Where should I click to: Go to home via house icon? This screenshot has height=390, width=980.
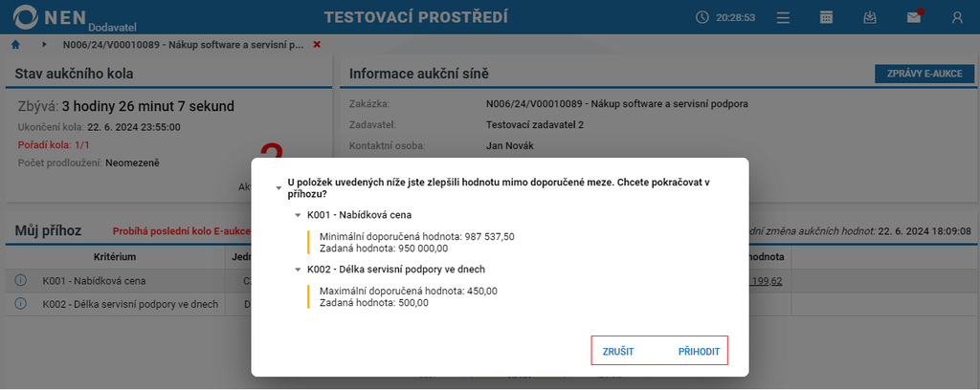(x=15, y=44)
